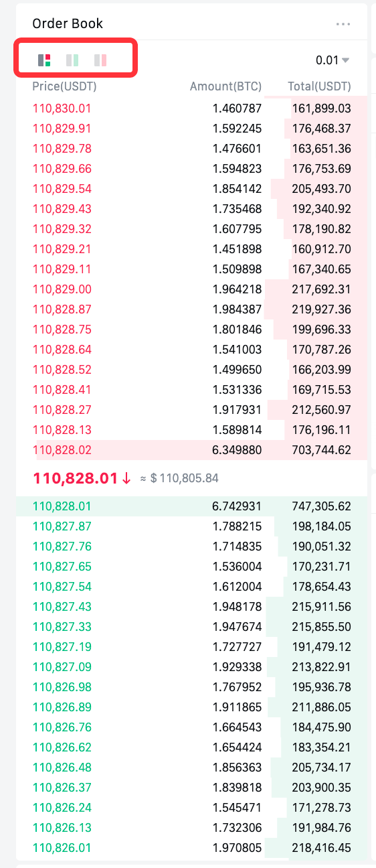Select ask price 110,830.01
The image size is (376, 868).
[62, 108]
